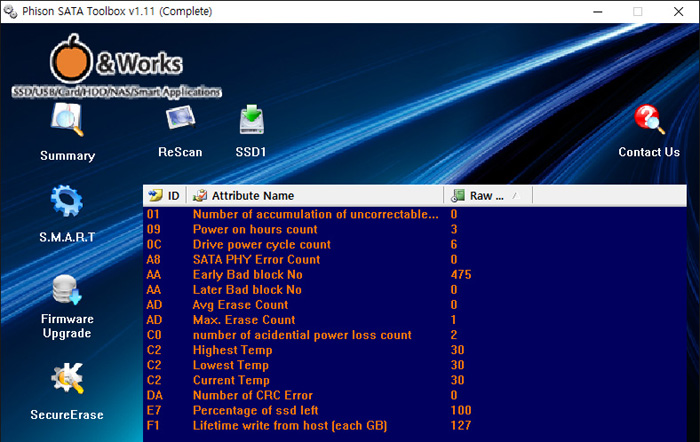Select 'Lifetime write from host' row

415,425
